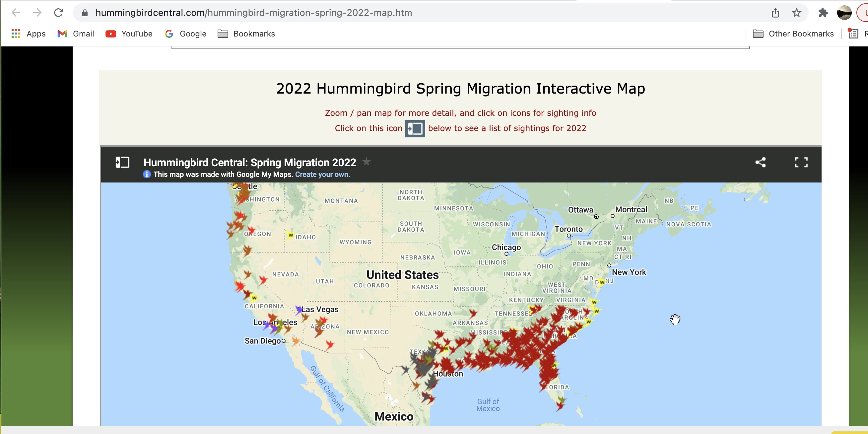The image size is (868, 434).
Task: Open Gmail from bookmarks bar
Action: point(76,34)
